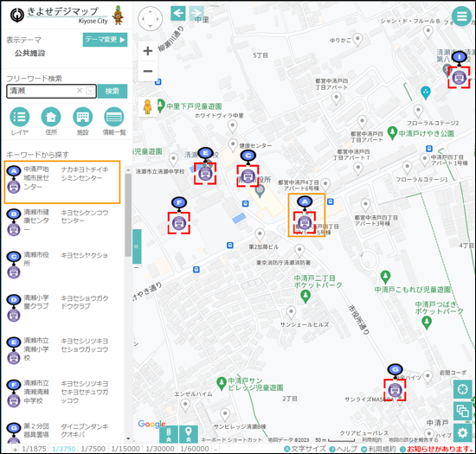
Task: Open the 利用規約 terms link in footer
Action: click(x=378, y=449)
